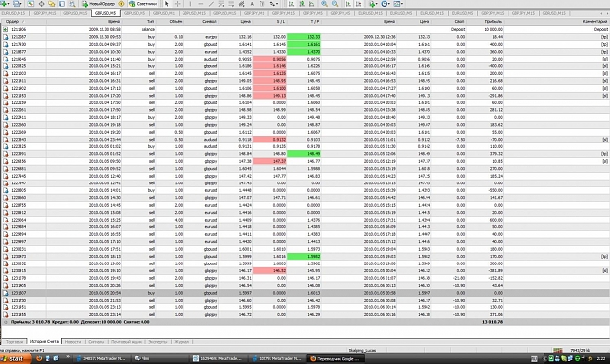The image size is (610, 364).
Task: Click the history icon of order 1211806
Action: point(5,29)
